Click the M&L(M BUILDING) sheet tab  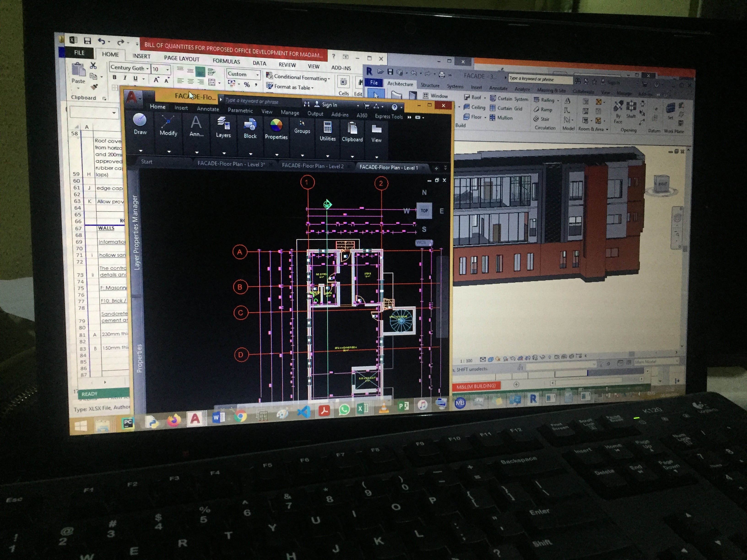point(476,386)
